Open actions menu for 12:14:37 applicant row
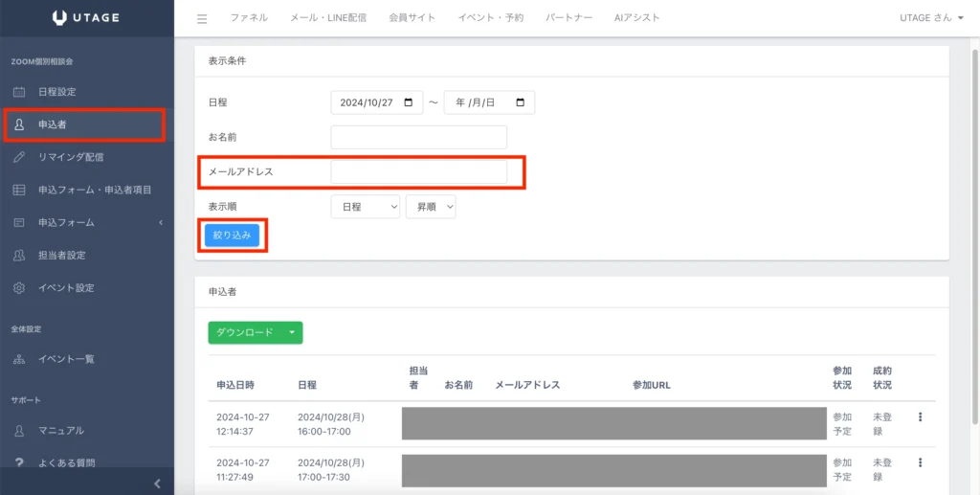This screenshot has width=980, height=495. point(920,416)
